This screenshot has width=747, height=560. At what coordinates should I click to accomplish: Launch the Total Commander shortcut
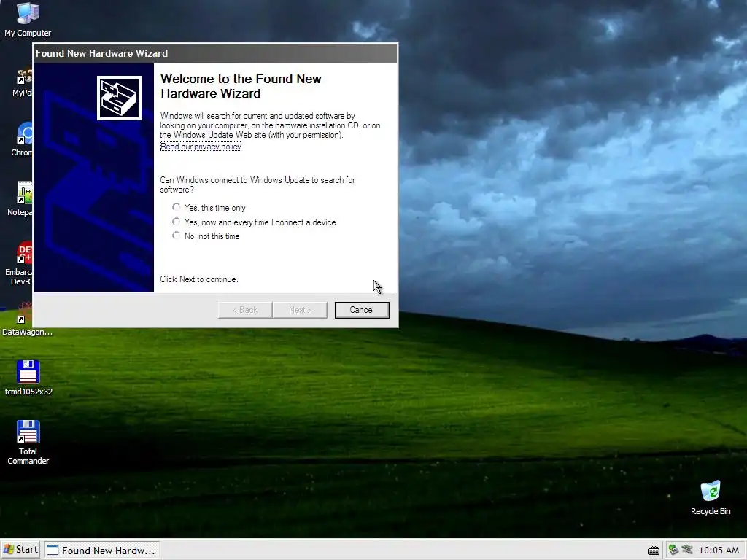28,442
